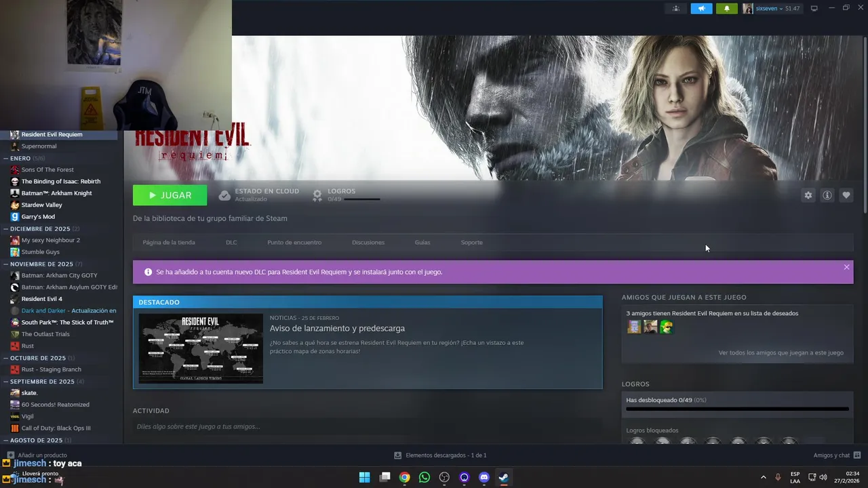868x488 pixels.
Task: Open Discord from taskbar
Action: click(x=484, y=477)
